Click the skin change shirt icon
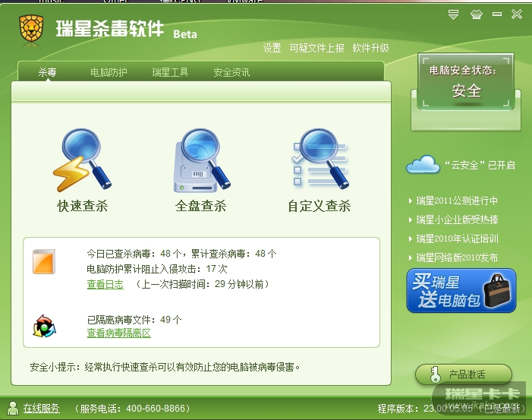This screenshot has width=532, height=420. tap(477, 14)
